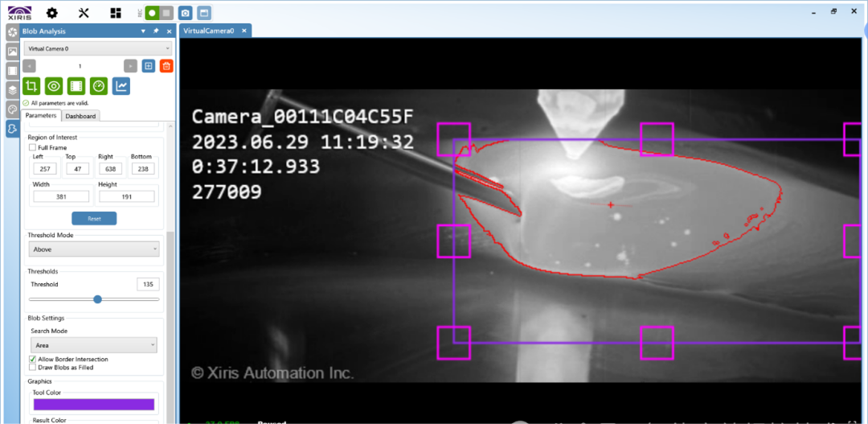Screen dimensions: 868x424
Task: Start recording with the green REC button
Action: pos(152,13)
